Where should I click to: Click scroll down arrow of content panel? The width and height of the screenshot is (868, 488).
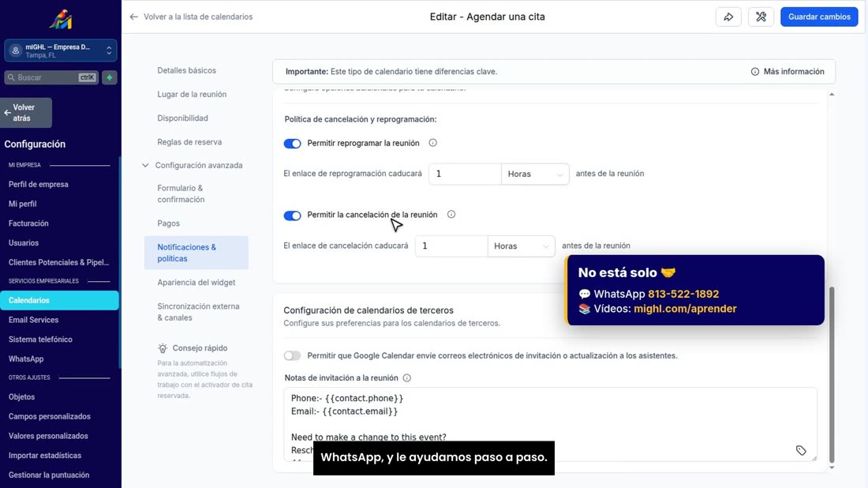(832, 467)
